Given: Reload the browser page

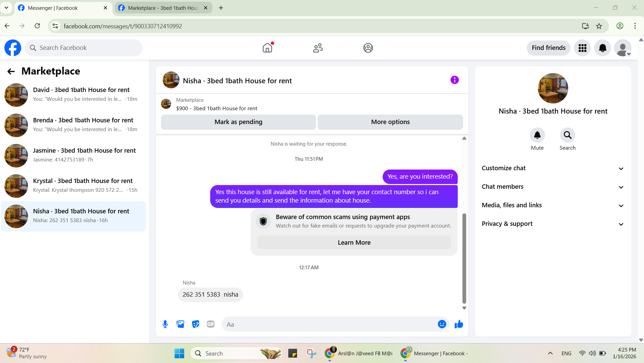Looking at the screenshot, I should click(37, 26).
